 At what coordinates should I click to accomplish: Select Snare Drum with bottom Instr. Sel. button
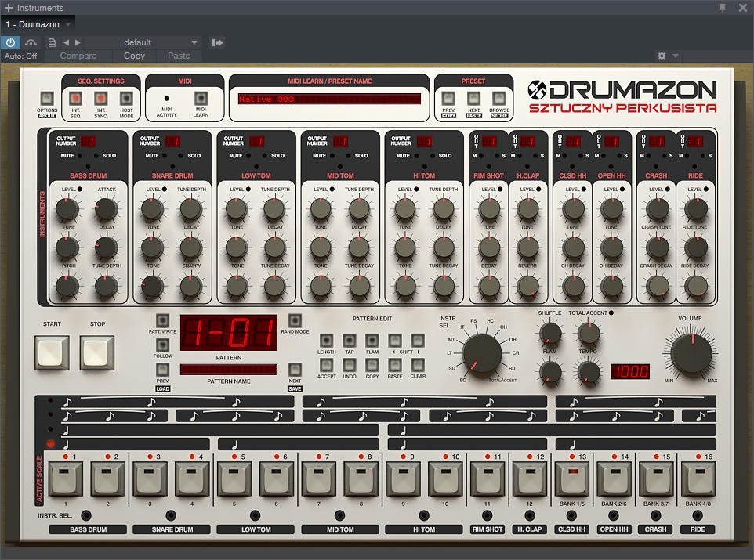coord(171,516)
